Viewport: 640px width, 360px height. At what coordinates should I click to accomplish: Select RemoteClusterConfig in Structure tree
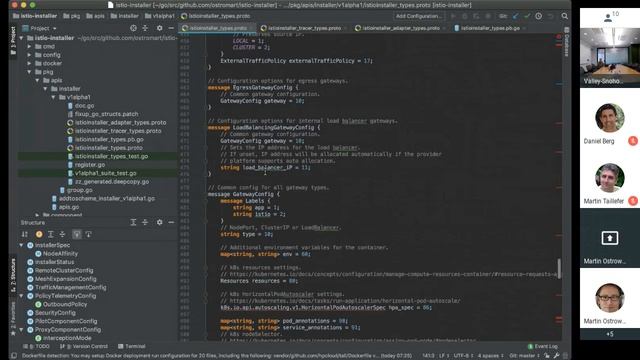[x=60, y=271]
